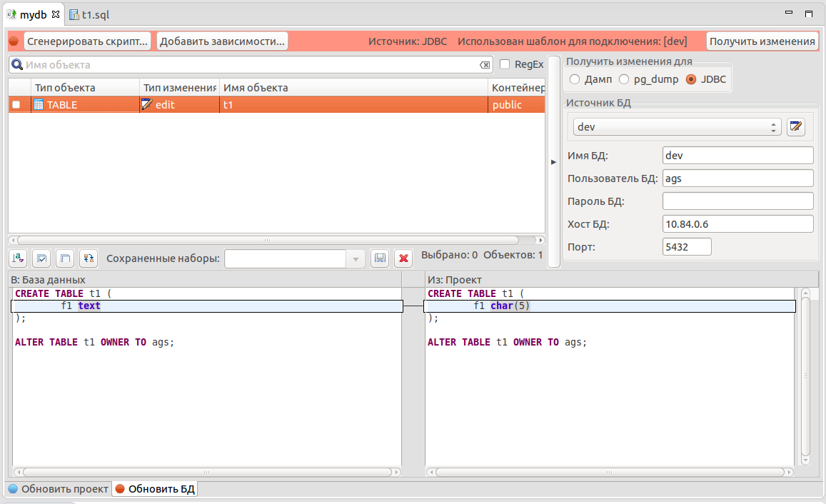Click the Порт input field
826x504 pixels.
pyautogui.click(x=687, y=246)
